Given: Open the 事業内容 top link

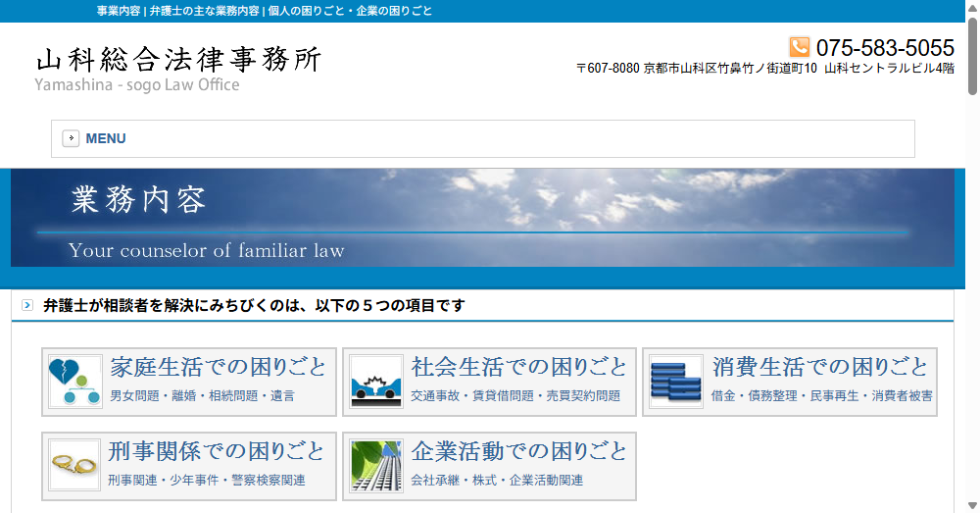Looking at the screenshot, I should 119,11.
